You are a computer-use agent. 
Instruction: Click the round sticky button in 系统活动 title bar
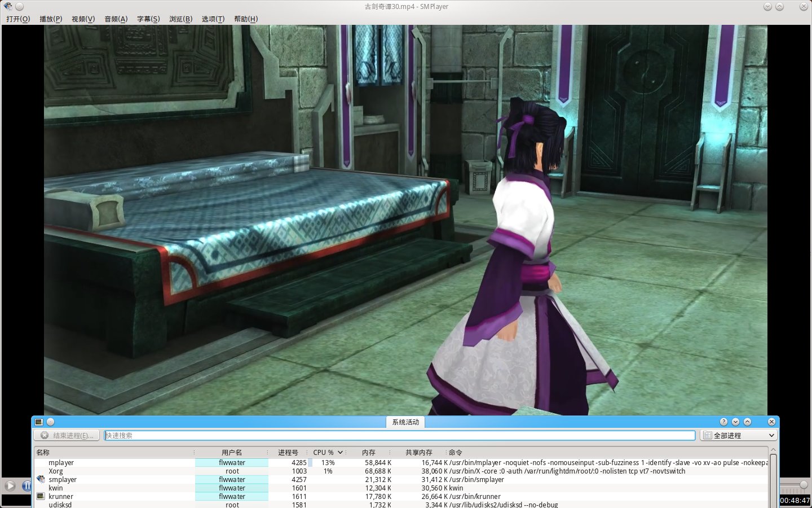[x=50, y=422]
